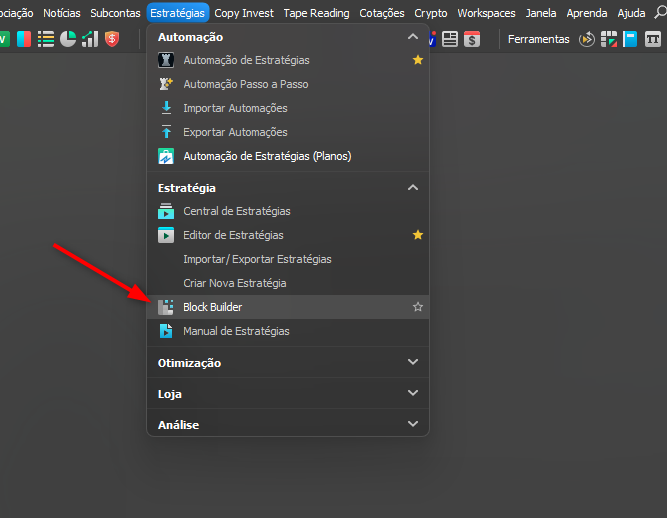This screenshot has height=518, width=667.
Task: Close the Estratégias menu bar item
Action: tap(177, 13)
